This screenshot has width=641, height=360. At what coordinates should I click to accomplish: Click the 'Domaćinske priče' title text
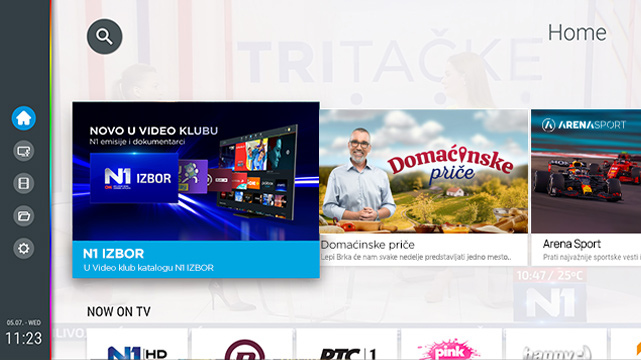[x=368, y=245]
